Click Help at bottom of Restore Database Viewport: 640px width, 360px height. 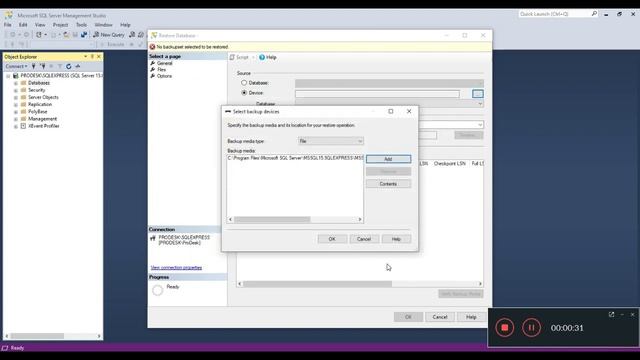click(471, 317)
